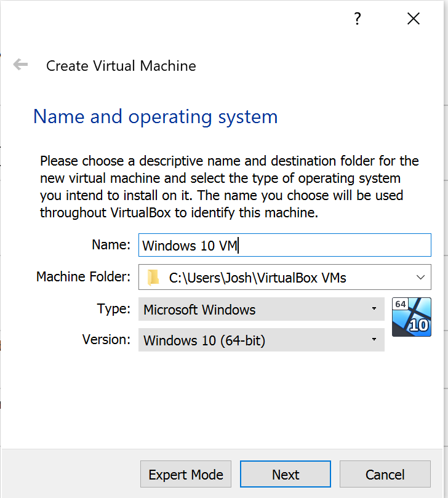The height and width of the screenshot is (498, 448).
Task: Click the Type label
Action: pos(114,308)
